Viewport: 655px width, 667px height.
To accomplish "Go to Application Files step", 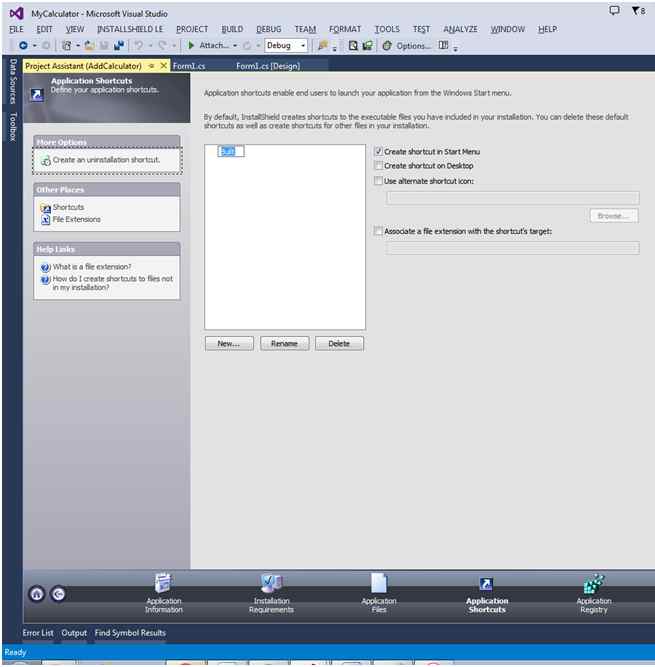I will [379, 593].
